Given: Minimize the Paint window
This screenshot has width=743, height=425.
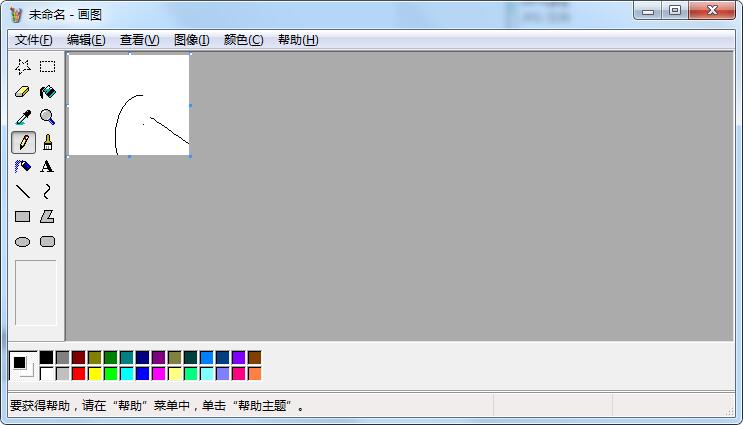Looking at the screenshot, I should 648,10.
